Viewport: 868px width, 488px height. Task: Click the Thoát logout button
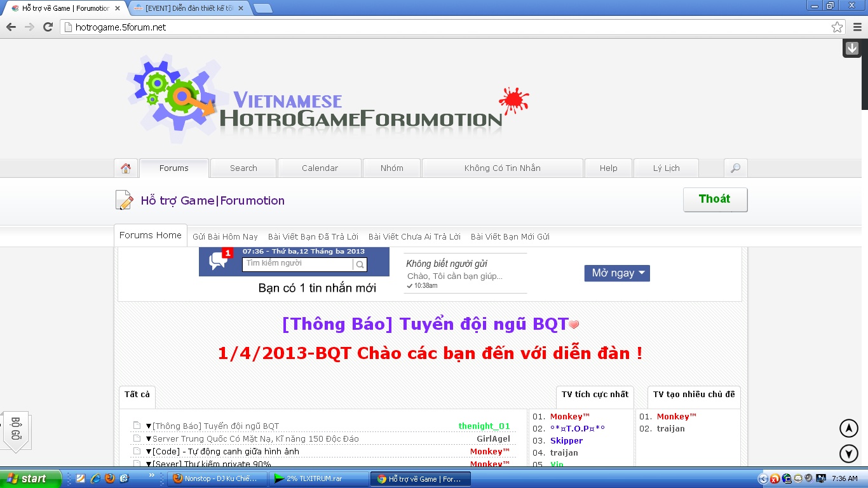(715, 199)
